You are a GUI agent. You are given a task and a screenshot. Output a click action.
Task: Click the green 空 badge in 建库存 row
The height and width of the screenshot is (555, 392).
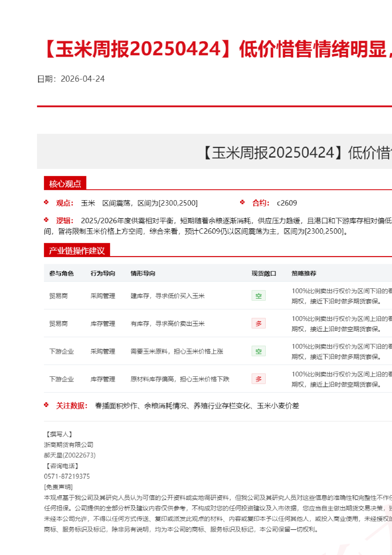[258, 296]
